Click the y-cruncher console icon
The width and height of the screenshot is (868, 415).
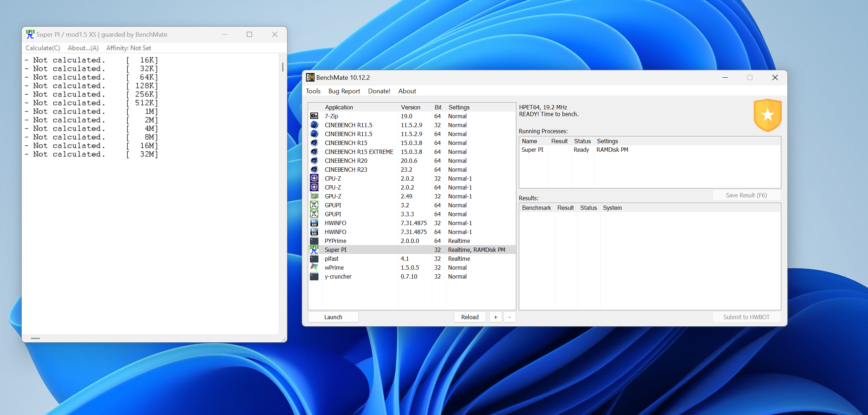point(314,276)
